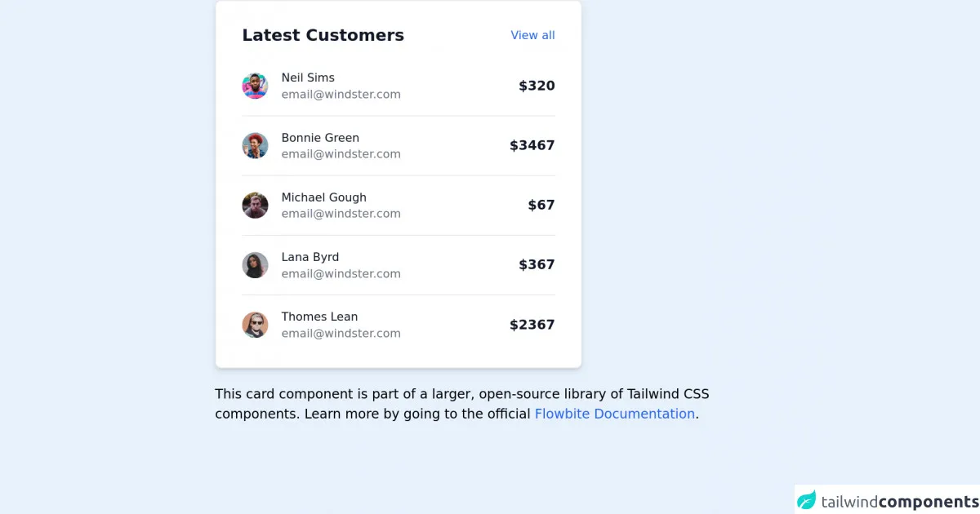The width and height of the screenshot is (980, 514).
Task: Click Bonnie Green's avatar picture
Action: pyautogui.click(x=255, y=145)
